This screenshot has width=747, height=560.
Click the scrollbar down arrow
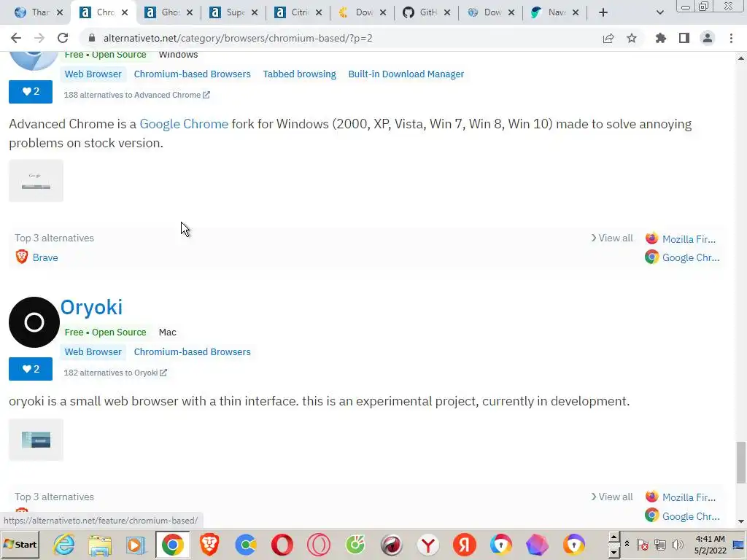pos(741,521)
